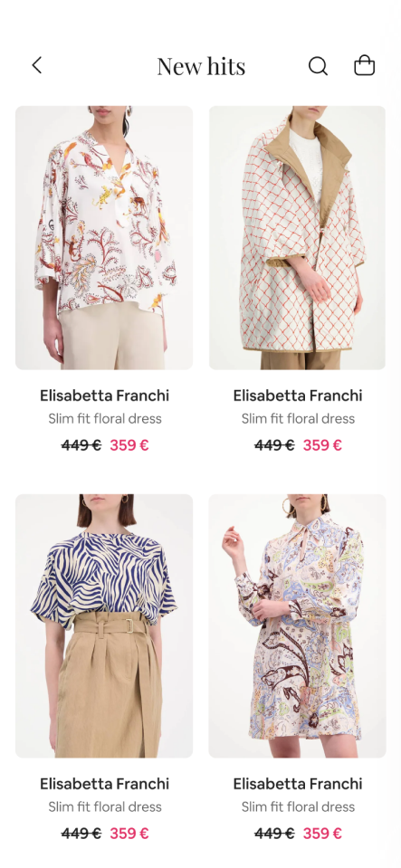The width and height of the screenshot is (401, 868).
Task: Select the New hits page title
Action: 201,66
